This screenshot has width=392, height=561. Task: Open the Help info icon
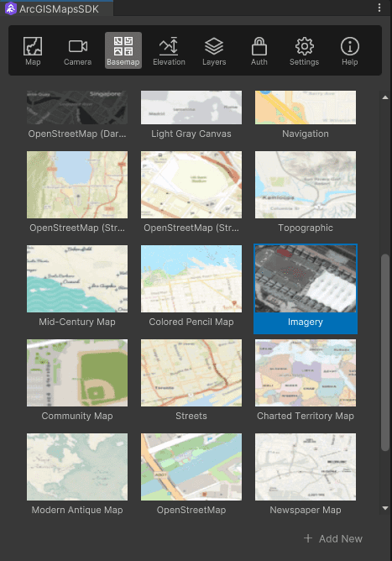349,50
